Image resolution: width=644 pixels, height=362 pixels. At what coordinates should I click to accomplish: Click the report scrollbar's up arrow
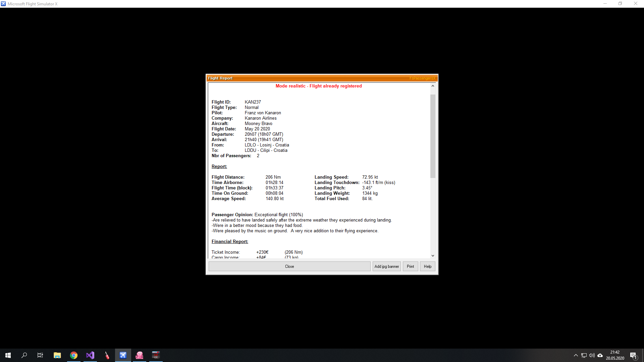433,86
